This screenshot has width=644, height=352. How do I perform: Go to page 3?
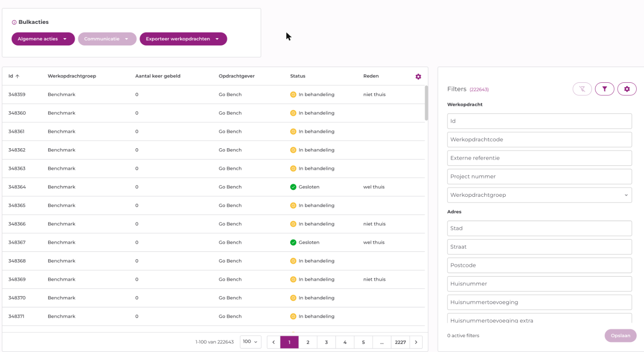pos(326,342)
